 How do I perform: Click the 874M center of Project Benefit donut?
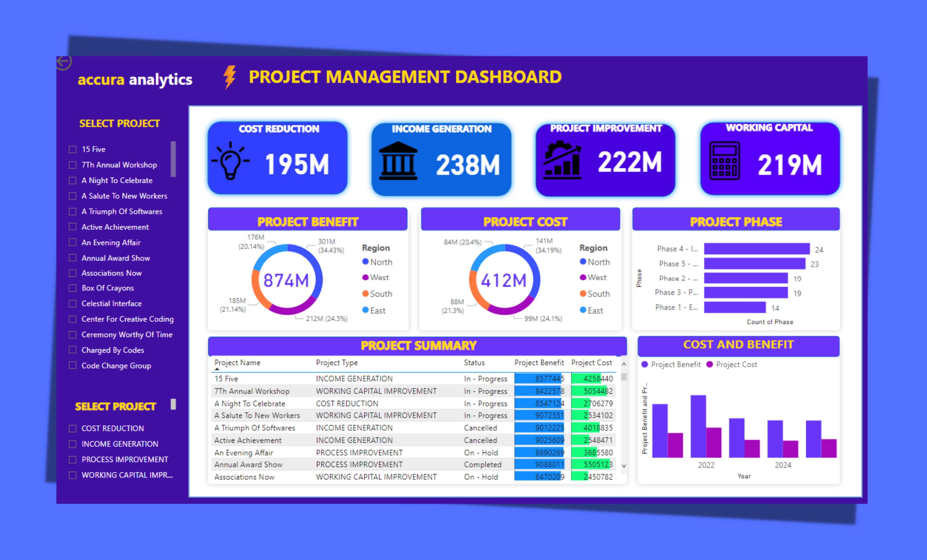[x=286, y=281]
